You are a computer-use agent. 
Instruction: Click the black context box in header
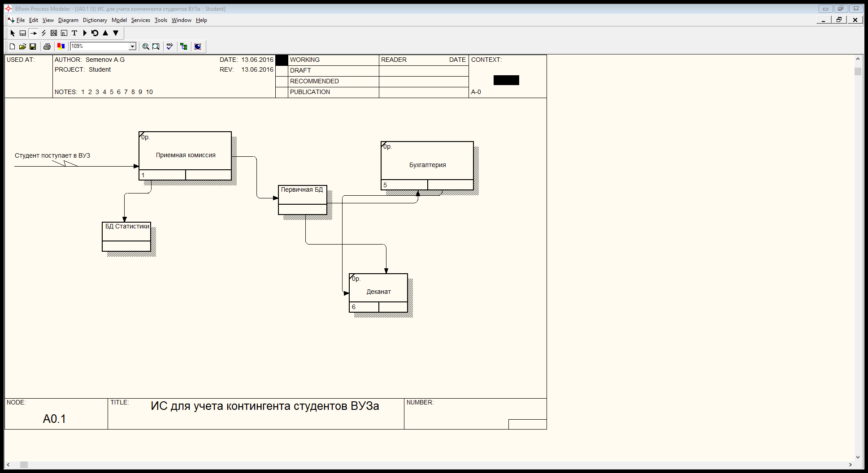[506, 80]
